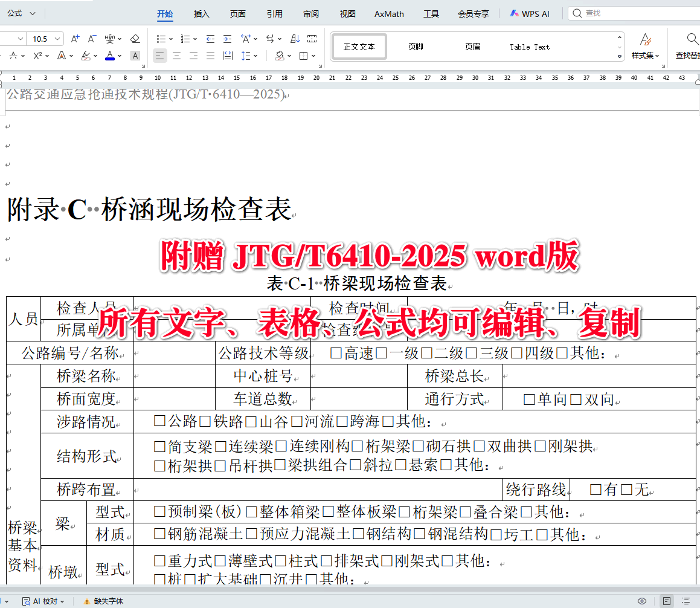Click the 样式集 button
The height and width of the screenshot is (608, 700).
click(x=646, y=47)
